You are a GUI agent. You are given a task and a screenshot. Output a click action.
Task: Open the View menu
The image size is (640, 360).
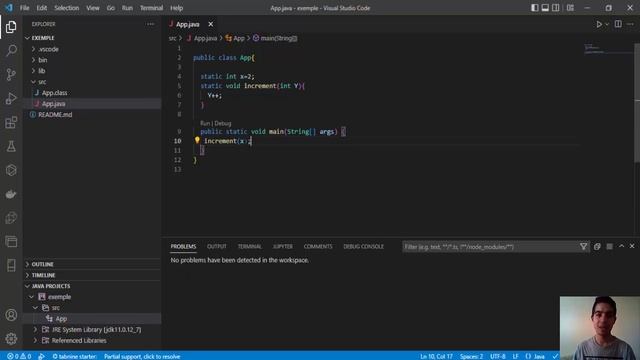[x=93, y=8]
